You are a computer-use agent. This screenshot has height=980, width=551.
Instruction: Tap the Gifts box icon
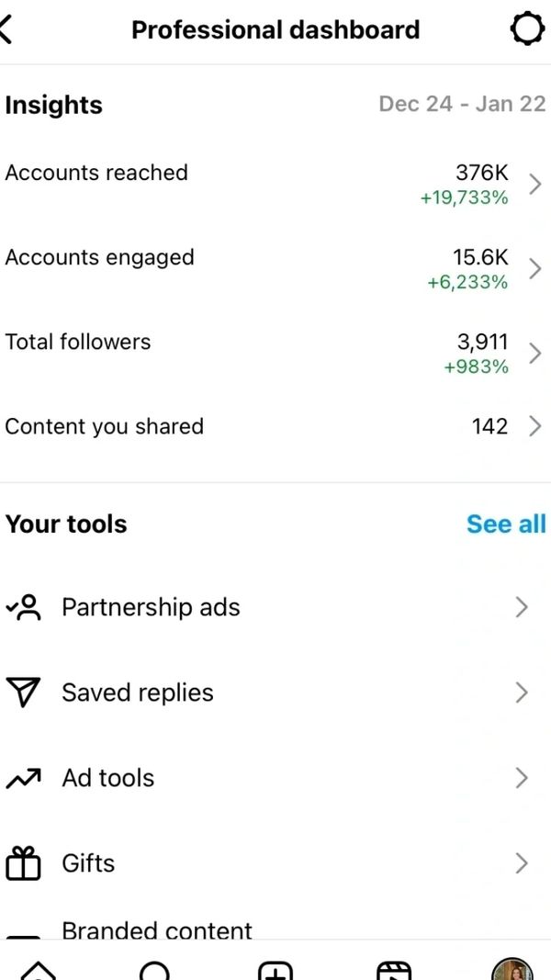pyautogui.click(x=24, y=864)
